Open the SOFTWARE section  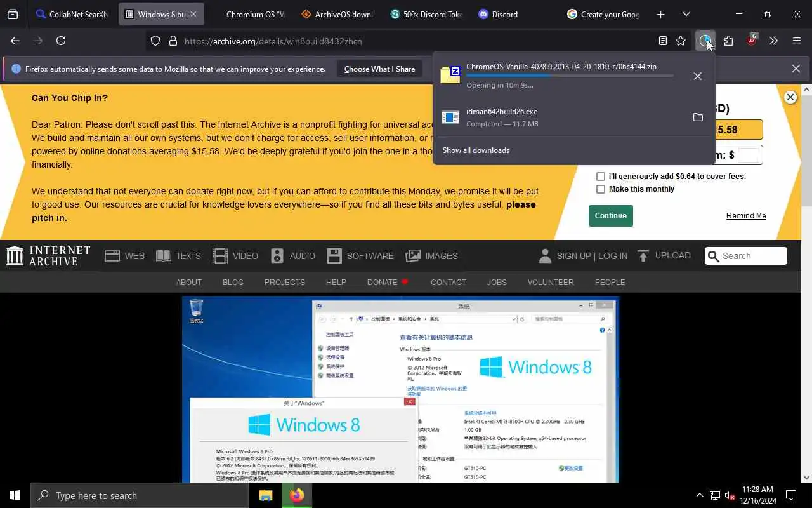point(360,256)
